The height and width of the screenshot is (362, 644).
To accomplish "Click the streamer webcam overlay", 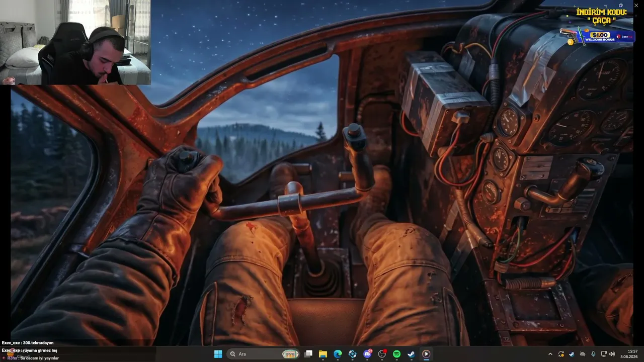I will (x=75, y=42).
